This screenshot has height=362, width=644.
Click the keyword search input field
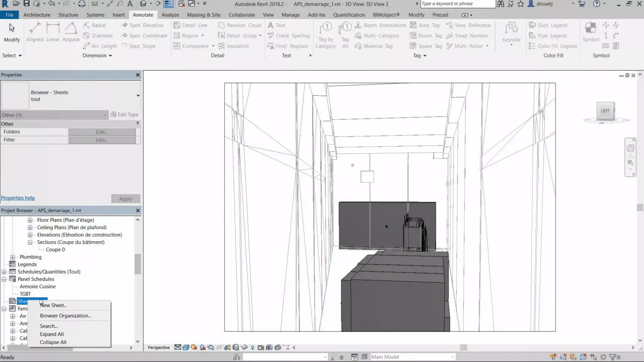click(458, 4)
